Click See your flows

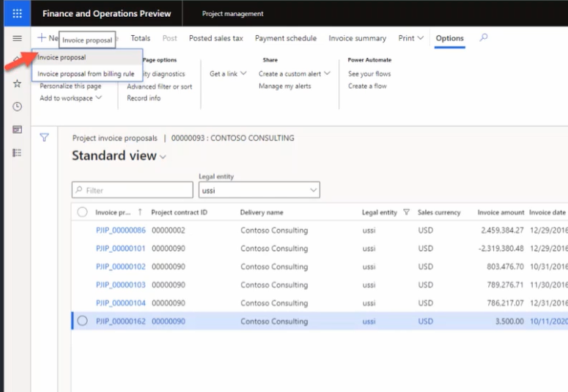pos(369,73)
